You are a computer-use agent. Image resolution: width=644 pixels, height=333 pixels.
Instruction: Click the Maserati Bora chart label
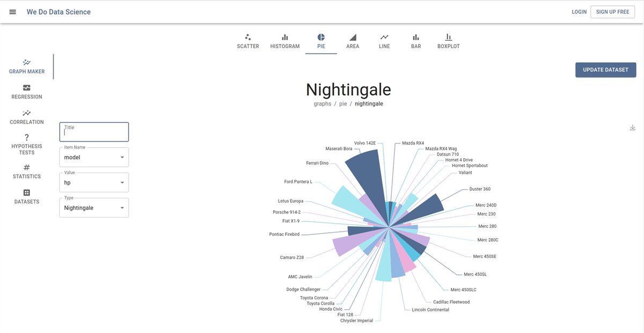pos(339,149)
